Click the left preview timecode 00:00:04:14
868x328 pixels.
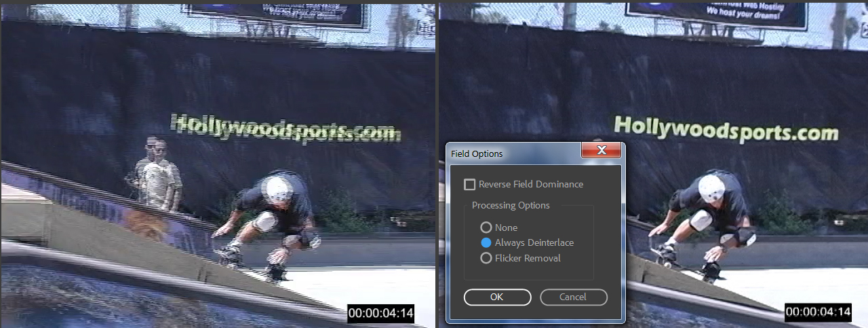point(381,313)
